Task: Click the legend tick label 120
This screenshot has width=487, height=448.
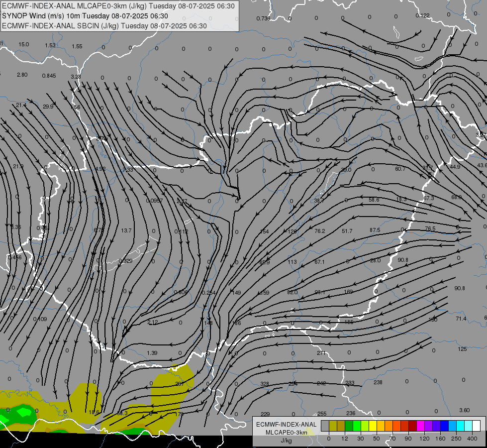Action: click(x=424, y=439)
